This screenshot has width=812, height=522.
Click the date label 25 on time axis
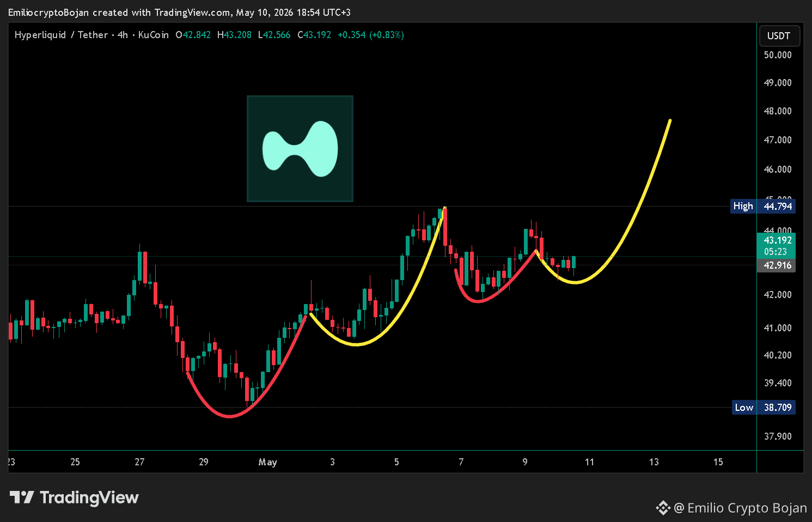[x=75, y=462]
